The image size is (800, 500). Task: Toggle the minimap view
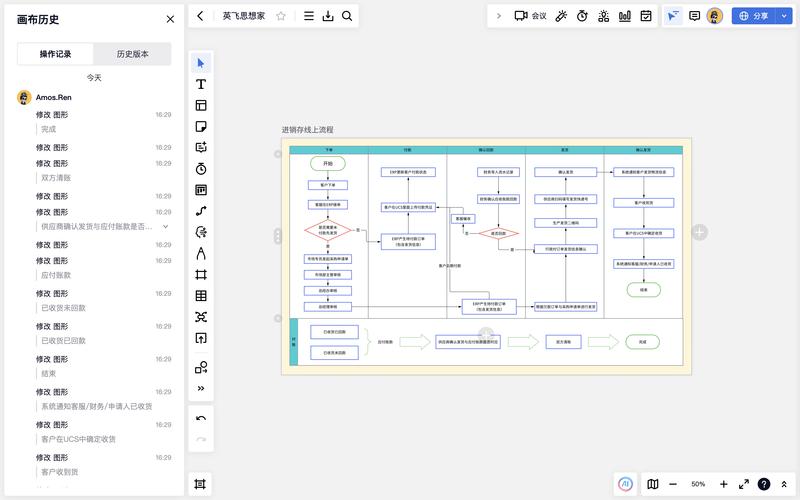pyautogui.click(x=652, y=484)
